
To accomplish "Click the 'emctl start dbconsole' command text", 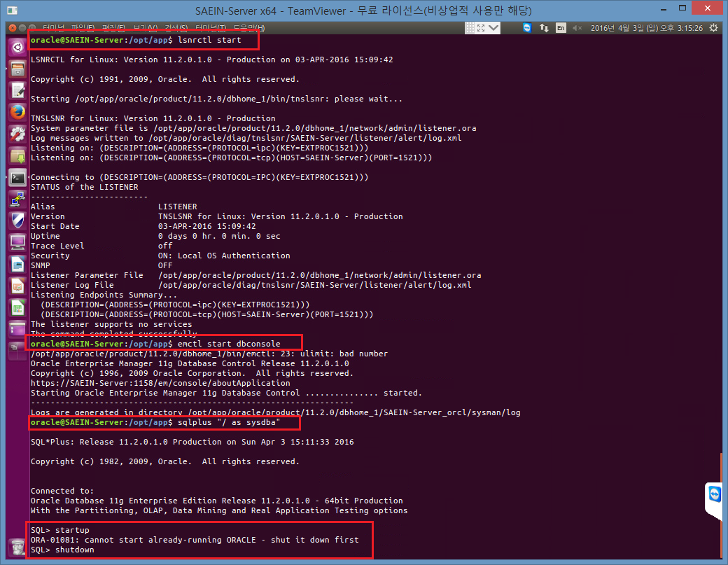I will tap(229, 344).
